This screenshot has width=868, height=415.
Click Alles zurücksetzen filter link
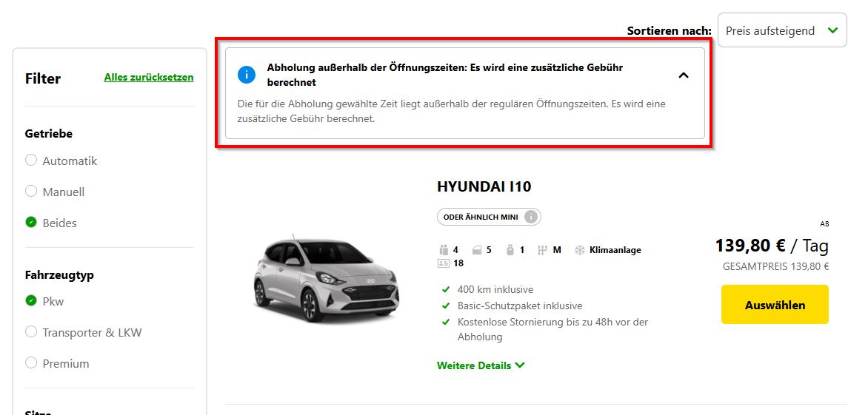(149, 78)
